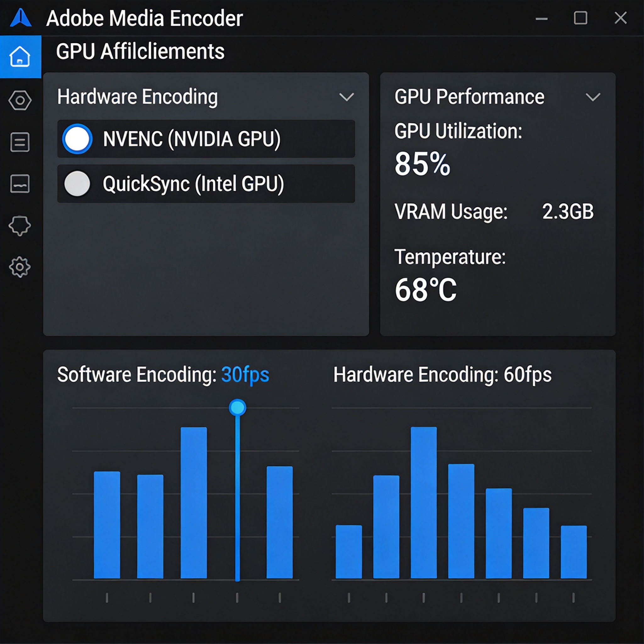Click the tallest bar in Hardware Encoding chart
644x644 pixels.
424,503
